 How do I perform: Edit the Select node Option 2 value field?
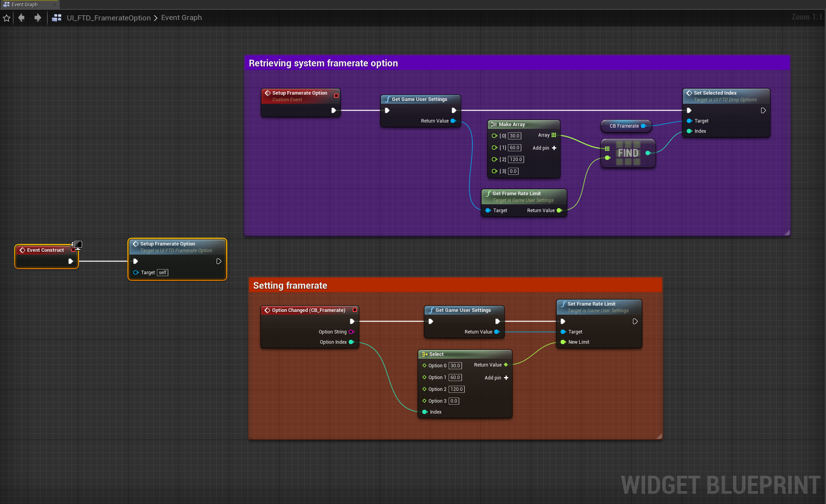456,389
